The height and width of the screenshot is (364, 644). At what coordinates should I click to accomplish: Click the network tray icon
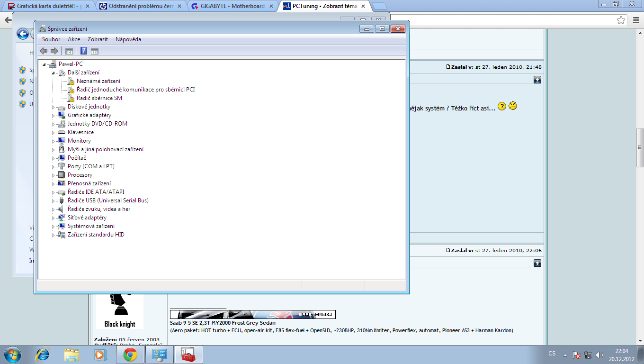click(x=588, y=355)
